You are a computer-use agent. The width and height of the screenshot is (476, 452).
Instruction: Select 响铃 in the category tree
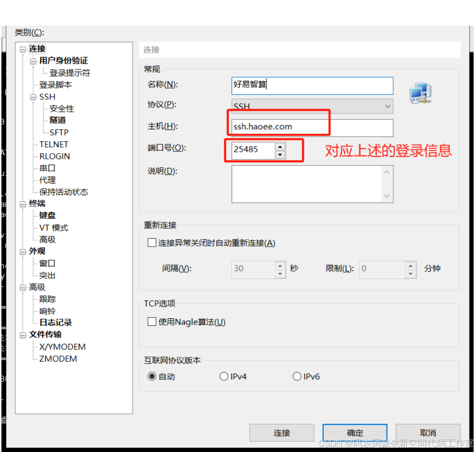point(48,311)
